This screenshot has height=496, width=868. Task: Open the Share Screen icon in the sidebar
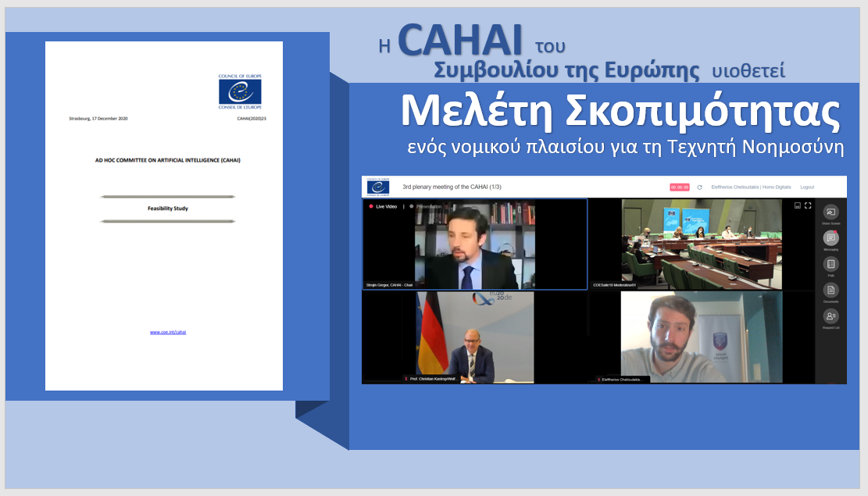(x=830, y=212)
